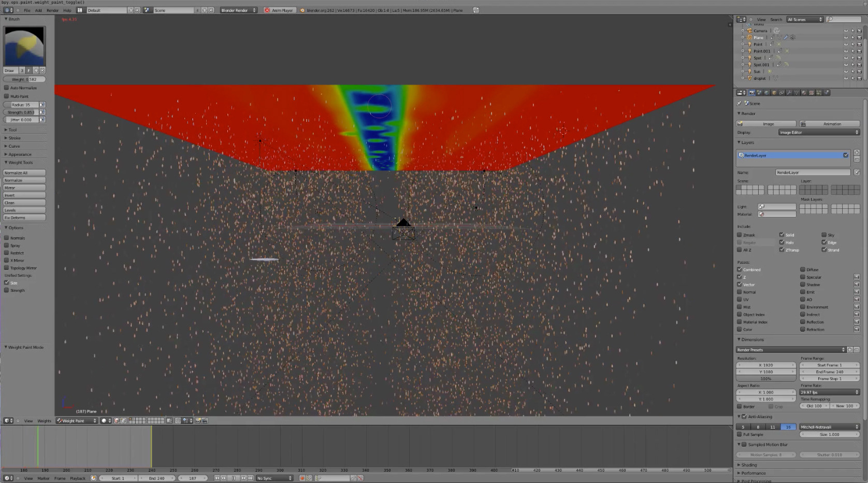Open the Marker menu in timeline
Viewport: 868px width, 483px height.
(44, 478)
